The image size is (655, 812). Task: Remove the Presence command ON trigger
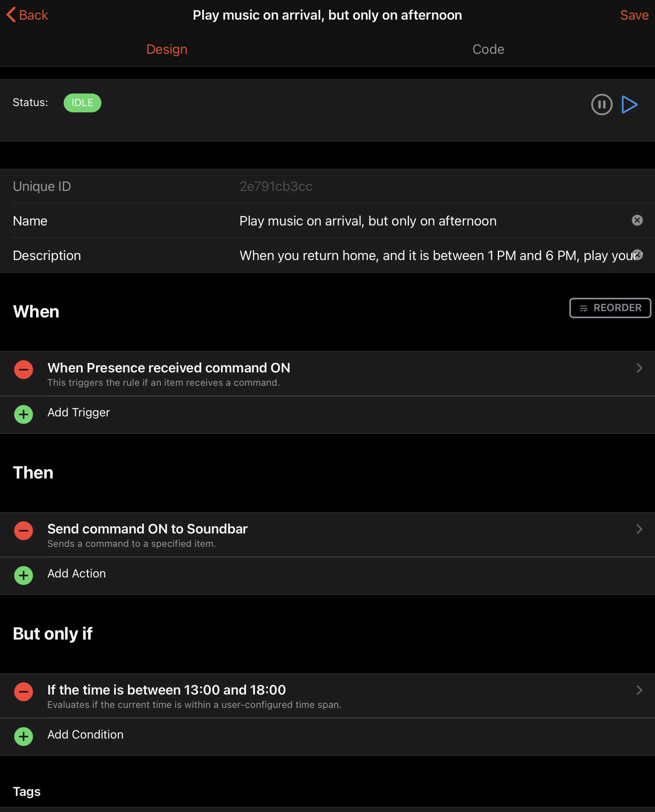coord(24,370)
